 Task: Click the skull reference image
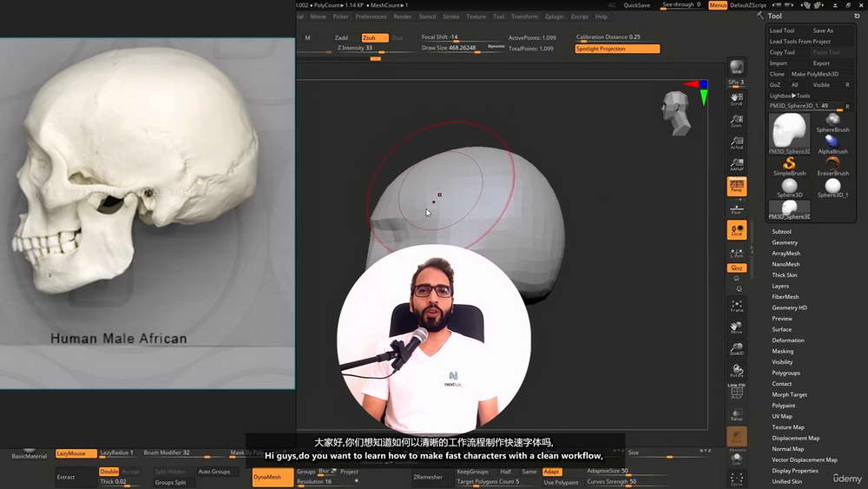pos(148,213)
